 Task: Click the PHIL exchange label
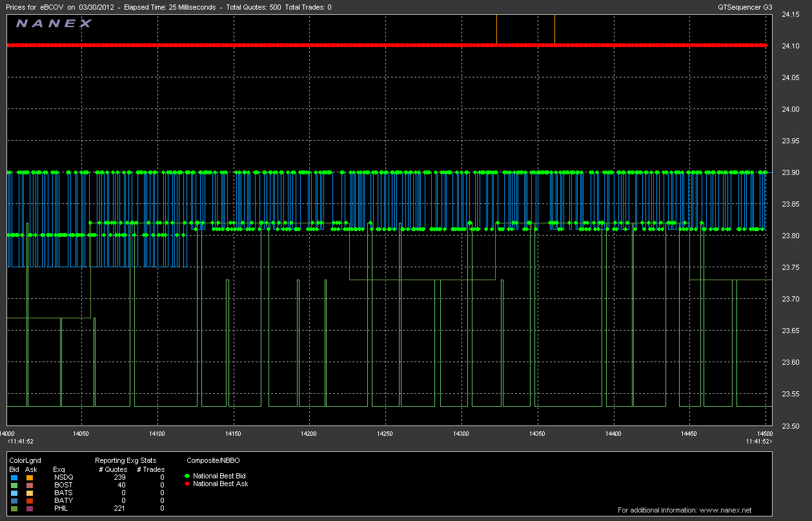[61, 508]
